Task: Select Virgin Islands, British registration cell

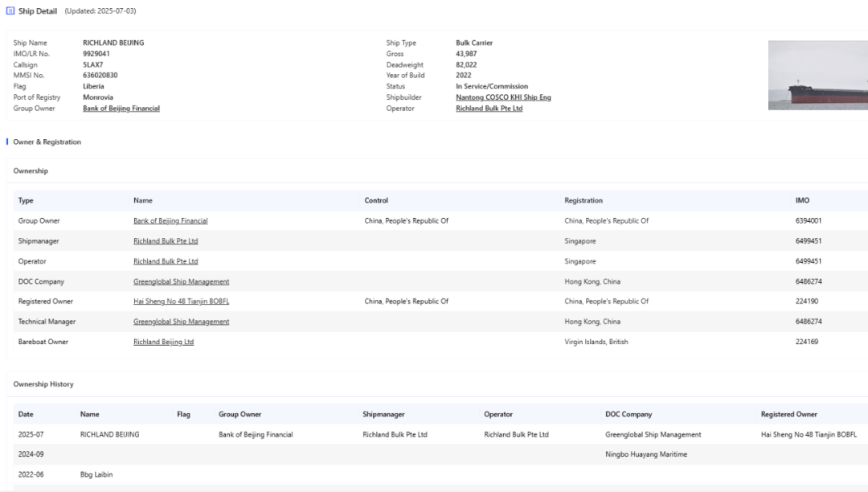Action: click(x=596, y=342)
